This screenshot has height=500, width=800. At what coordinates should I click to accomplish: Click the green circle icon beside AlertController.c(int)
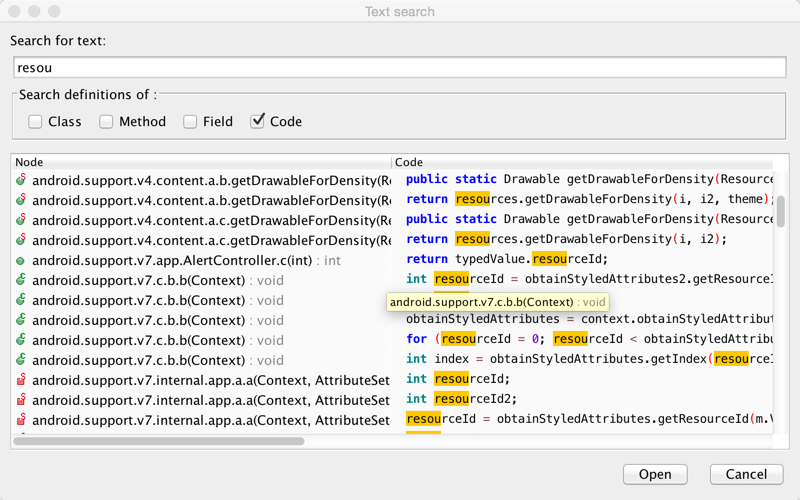21,260
